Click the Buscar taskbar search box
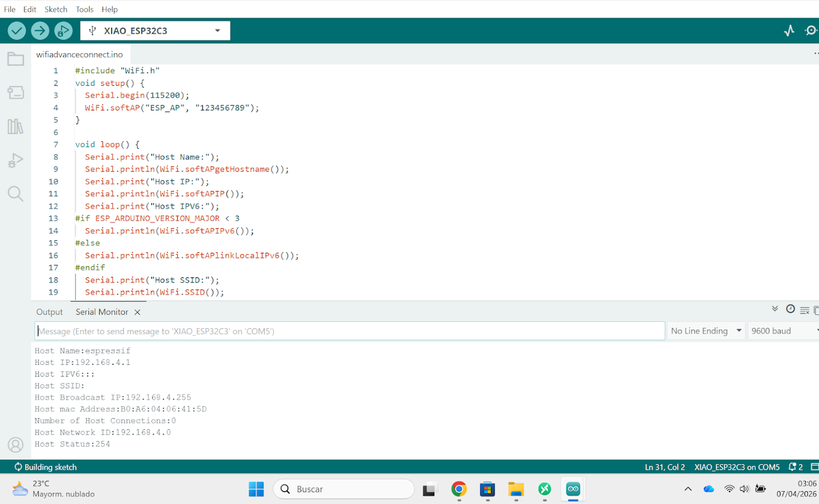Screen dimensions: 819x504 (344, 489)
